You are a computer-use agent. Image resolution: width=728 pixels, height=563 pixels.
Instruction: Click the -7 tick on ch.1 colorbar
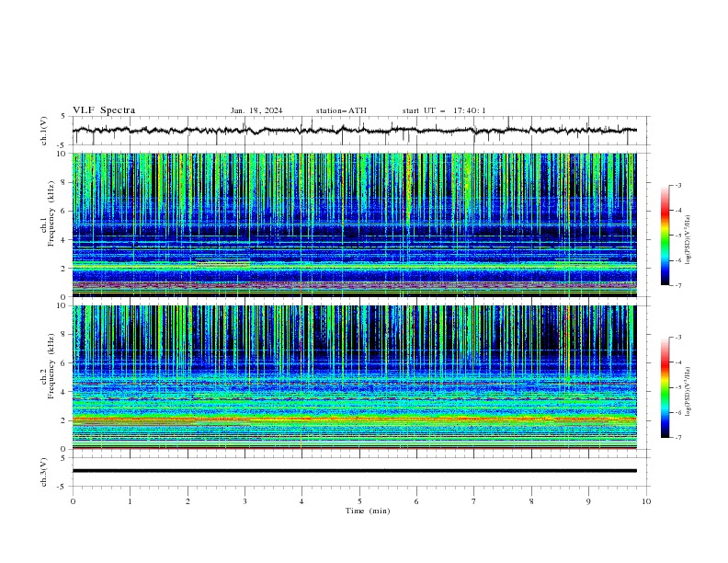click(677, 285)
